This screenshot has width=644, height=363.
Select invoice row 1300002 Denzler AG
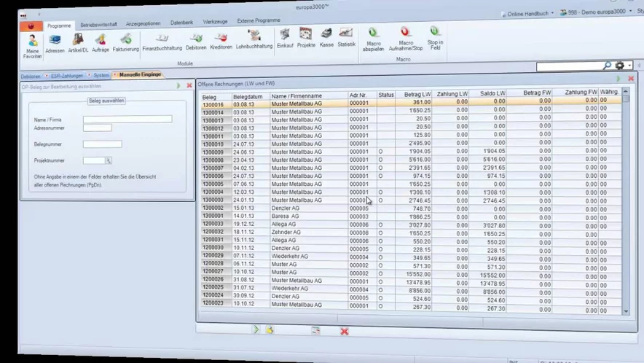(x=411, y=208)
